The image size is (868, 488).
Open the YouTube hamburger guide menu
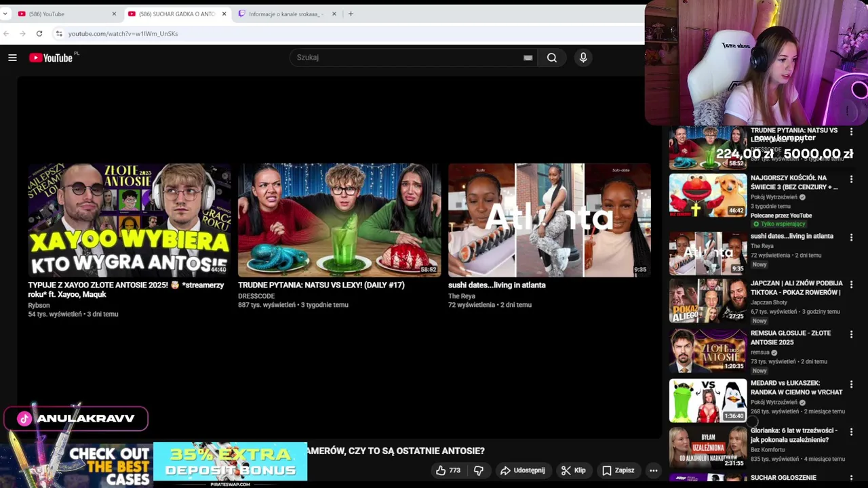coord(12,58)
